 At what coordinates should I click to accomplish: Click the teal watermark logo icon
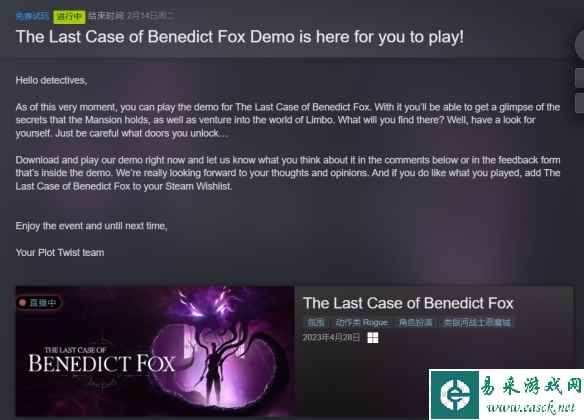pos(454,395)
